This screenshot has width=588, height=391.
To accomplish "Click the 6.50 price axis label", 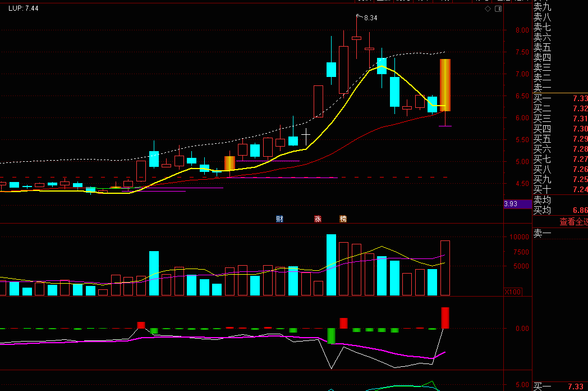I will [x=522, y=96].
